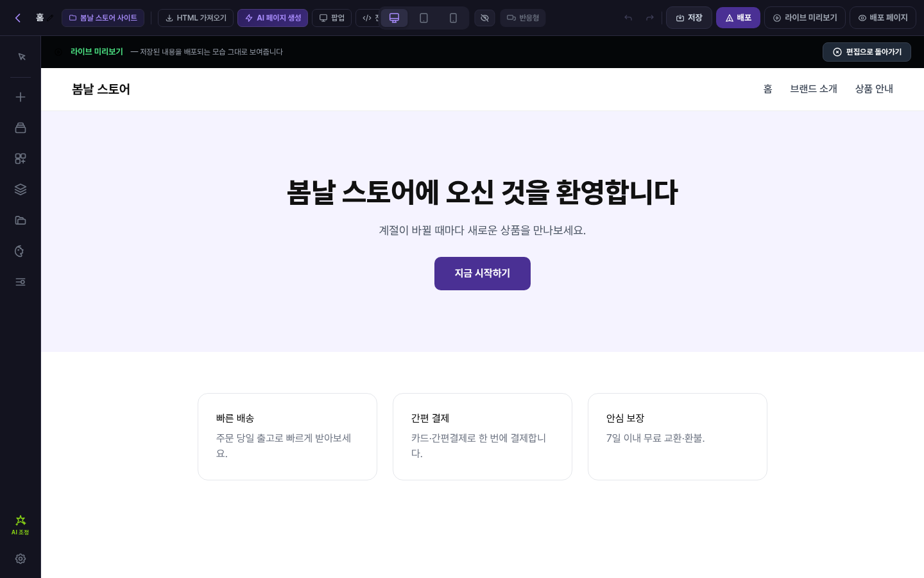Viewport: 924px width, 578px height.
Task: Click AI 페이지 생성 button
Action: point(273,18)
